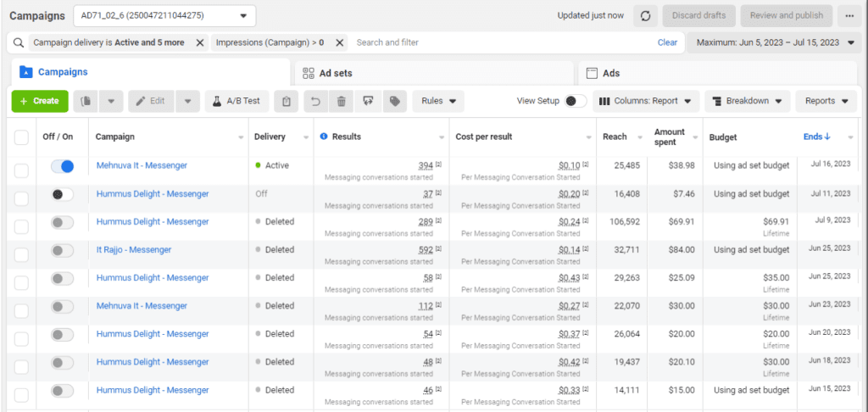This screenshot has height=412, width=868.
Task: Toggle the It Rajjo - Messenger campaign switch
Action: tap(62, 250)
